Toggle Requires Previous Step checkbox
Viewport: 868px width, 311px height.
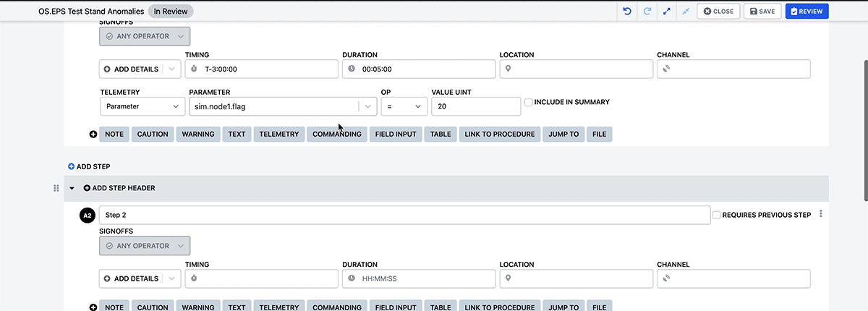click(x=717, y=215)
